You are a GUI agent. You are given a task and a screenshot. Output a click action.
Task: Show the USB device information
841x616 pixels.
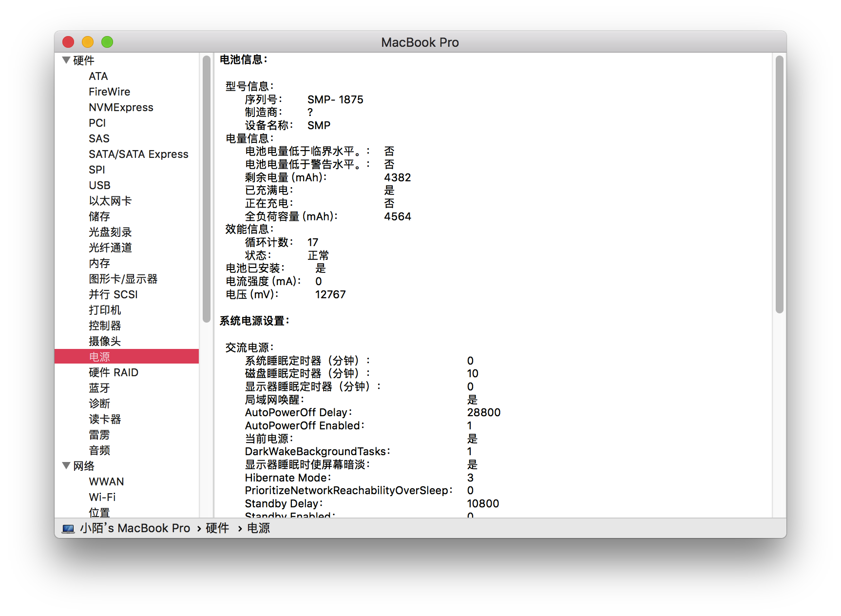click(x=99, y=185)
